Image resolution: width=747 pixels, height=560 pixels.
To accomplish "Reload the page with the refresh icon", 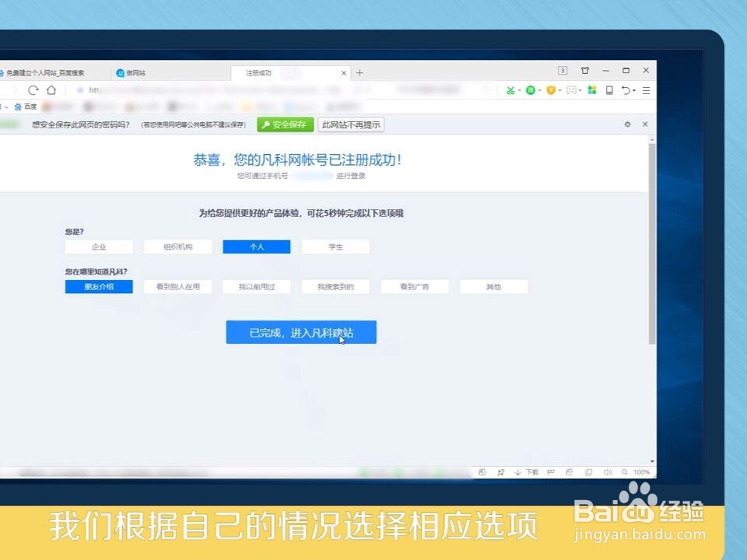I will (x=33, y=90).
